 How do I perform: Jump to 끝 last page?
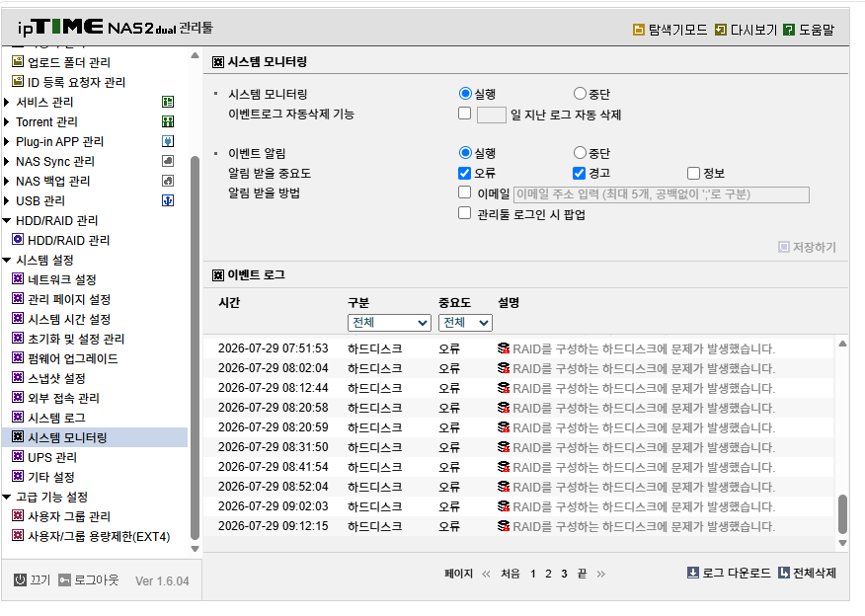coord(582,575)
